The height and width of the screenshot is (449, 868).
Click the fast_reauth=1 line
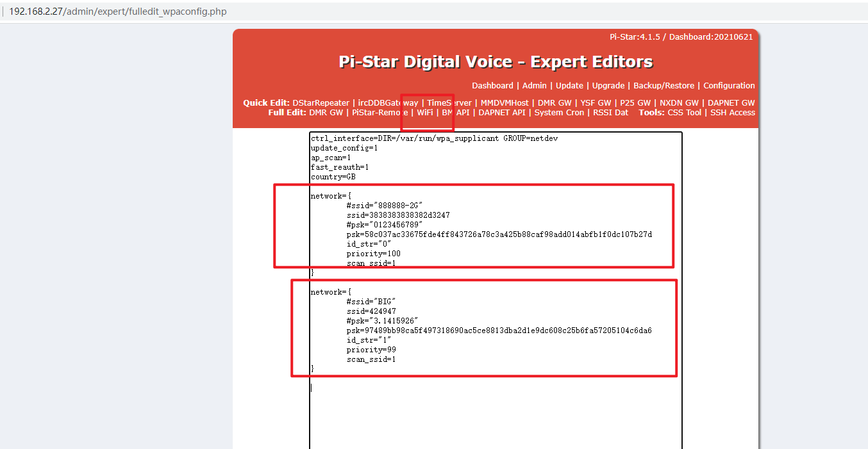tap(340, 167)
